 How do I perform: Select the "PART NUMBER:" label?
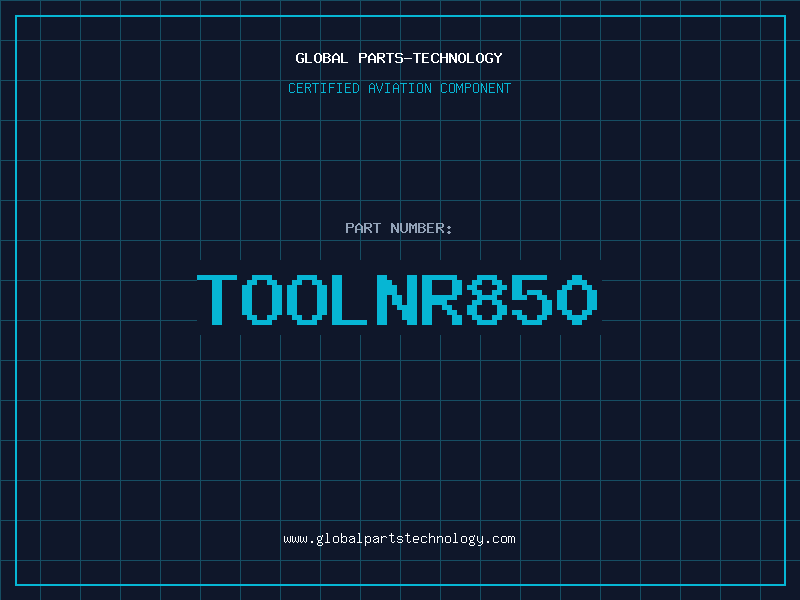coord(399,229)
